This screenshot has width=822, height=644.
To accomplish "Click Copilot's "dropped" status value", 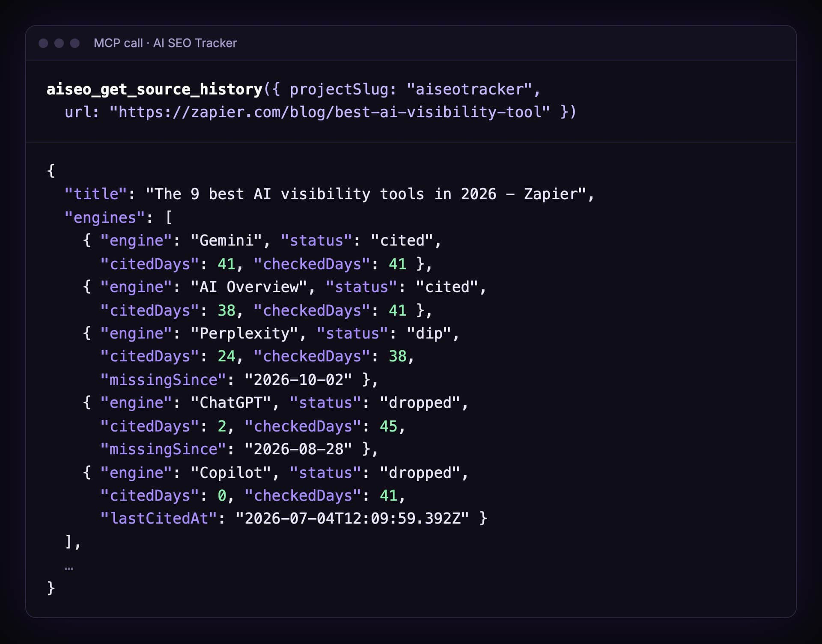I will [x=420, y=473].
